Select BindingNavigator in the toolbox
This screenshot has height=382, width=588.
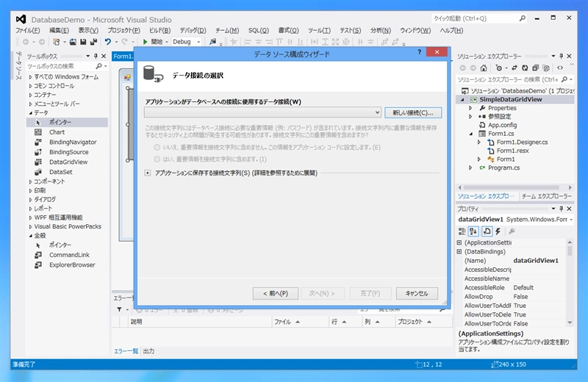click(73, 142)
